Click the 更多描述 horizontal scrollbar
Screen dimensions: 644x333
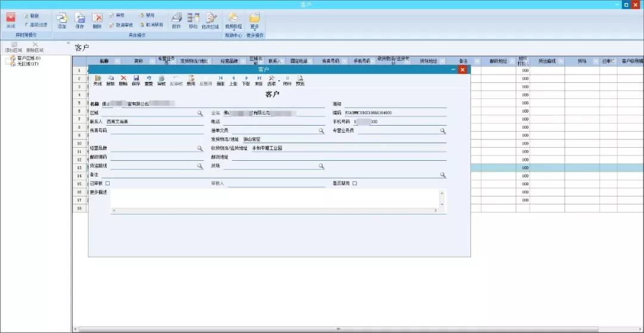tap(275, 210)
